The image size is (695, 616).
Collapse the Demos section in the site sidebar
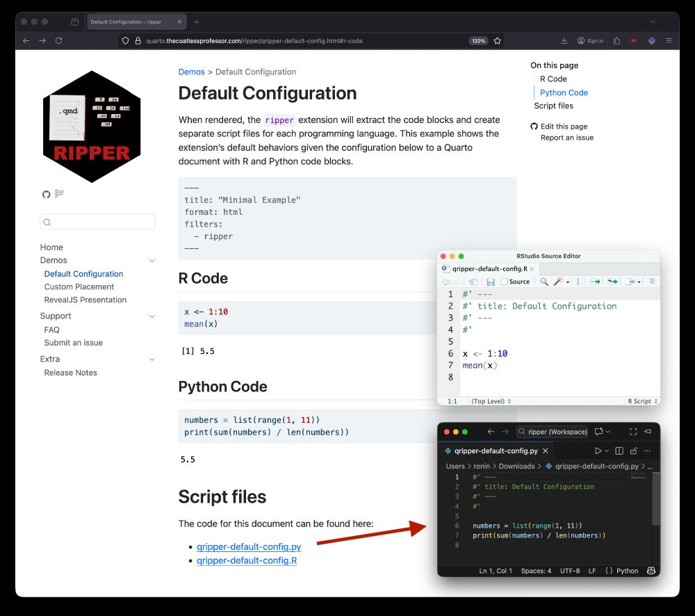pyautogui.click(x=152, y=260)
